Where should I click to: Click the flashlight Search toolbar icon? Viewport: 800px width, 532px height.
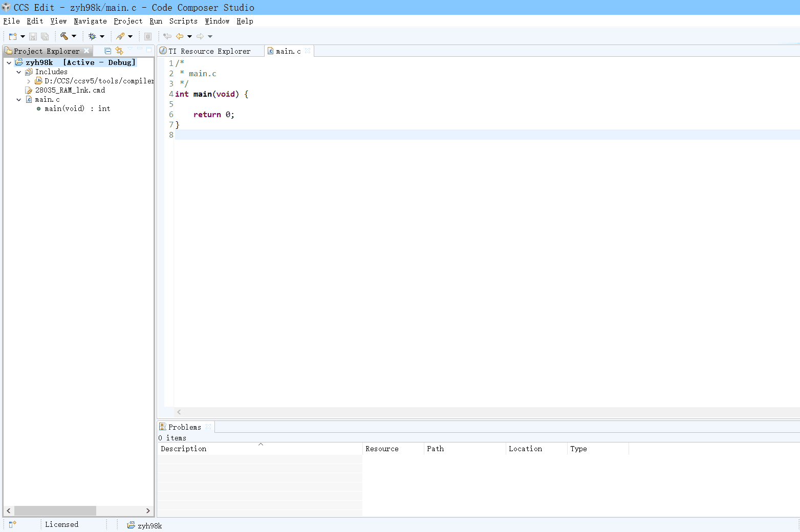coord(120,36)
